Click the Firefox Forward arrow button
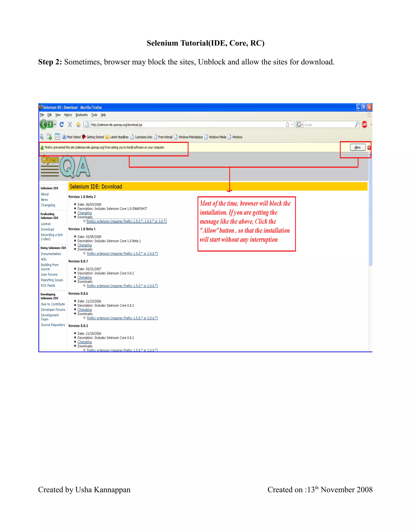This screenshot has height=532, width=411. [50, 124]
